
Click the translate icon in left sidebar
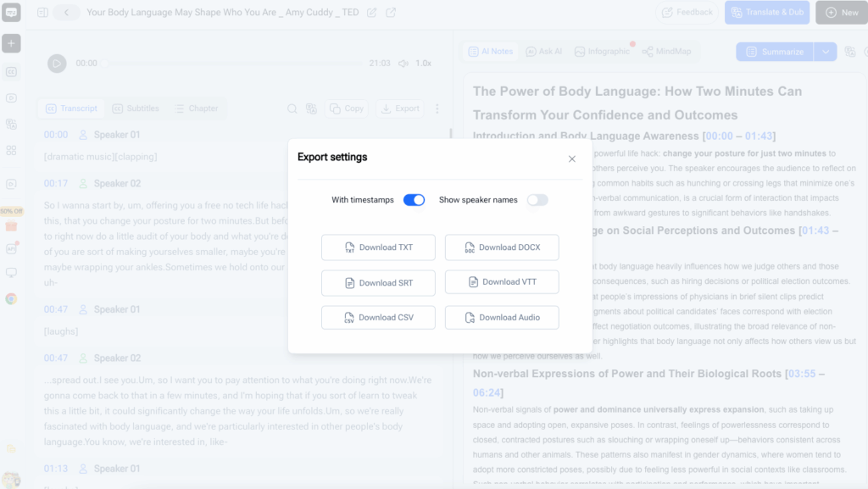point(11,124)
